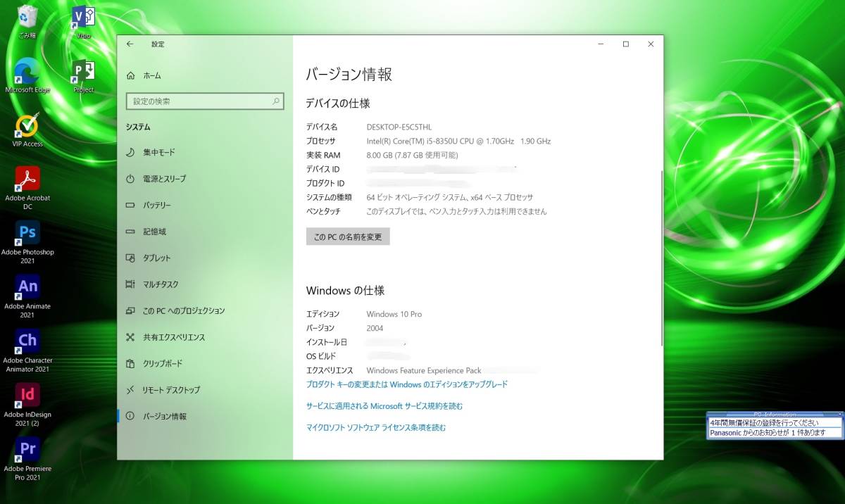Click the システム section heading
The height and width of the screenshot is (504, 845).
138,127
